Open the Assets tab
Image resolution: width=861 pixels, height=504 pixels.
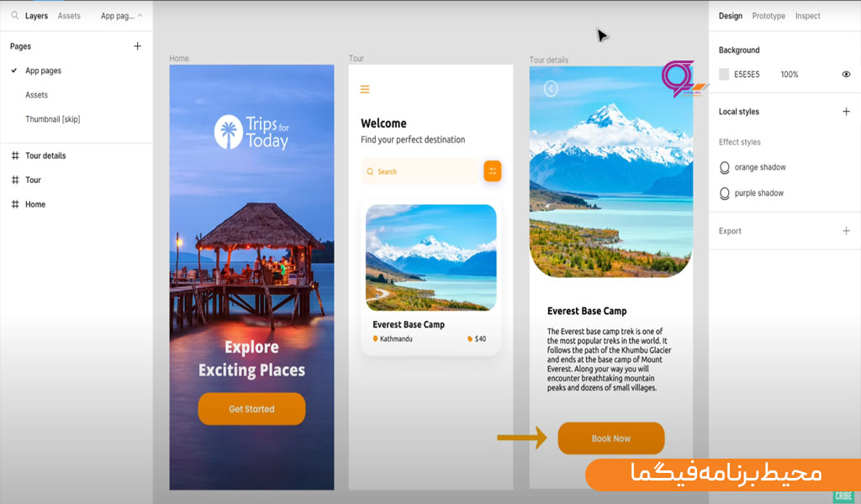[x=69, y=16]
